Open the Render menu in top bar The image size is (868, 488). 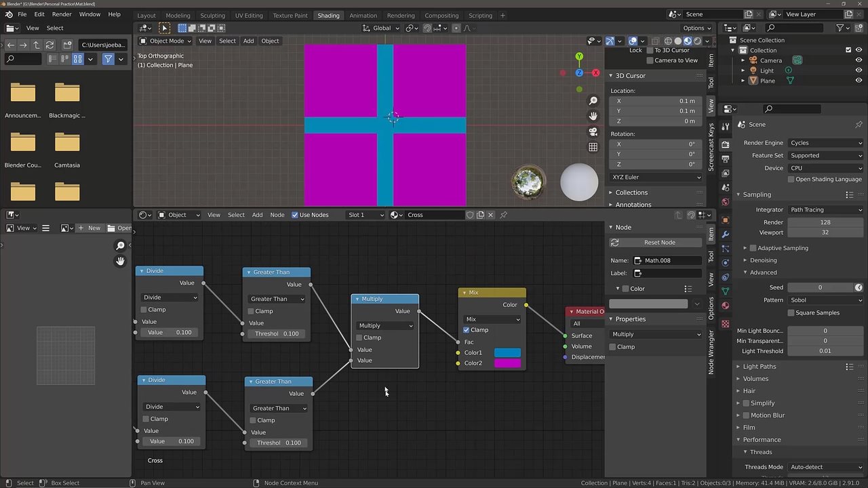pos(62,14)
